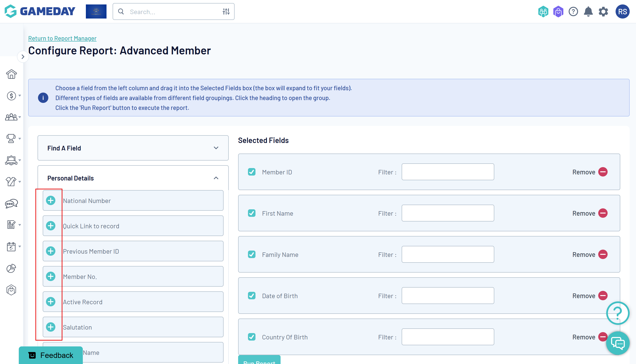Click the home icon in sidebar
The image size is (636, 364).
coord(11,74)
